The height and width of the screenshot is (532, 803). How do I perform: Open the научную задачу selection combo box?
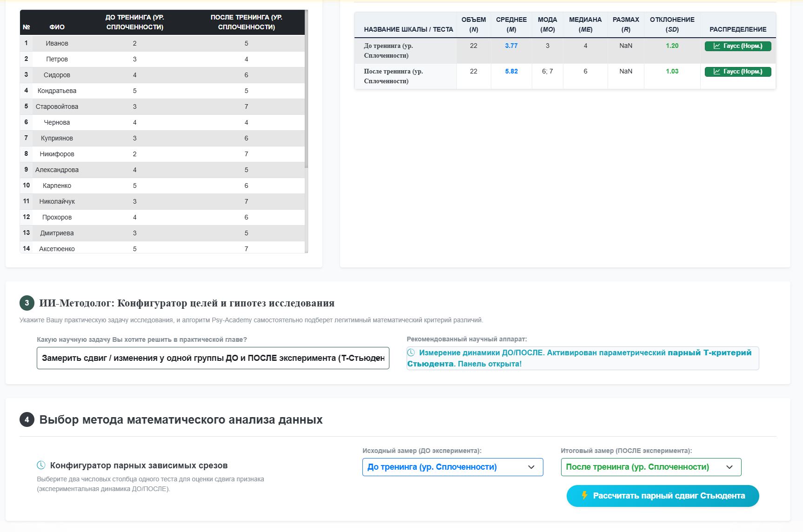click(213, 358)
